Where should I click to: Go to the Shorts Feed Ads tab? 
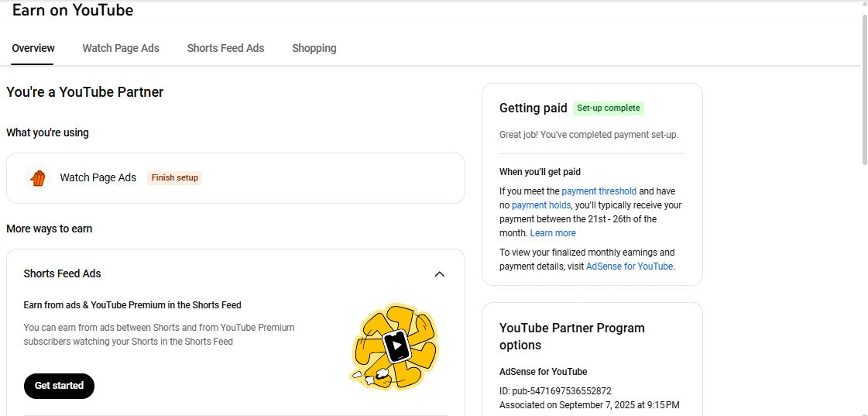click(x=225, y=48)
